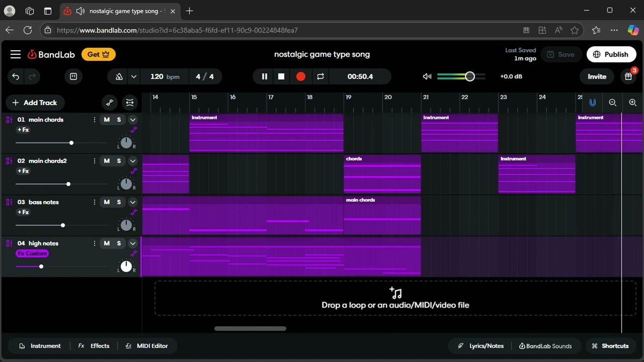644x362 pixels.
Task: Add Fx to main chords2 track
Action: click(23, 171)
